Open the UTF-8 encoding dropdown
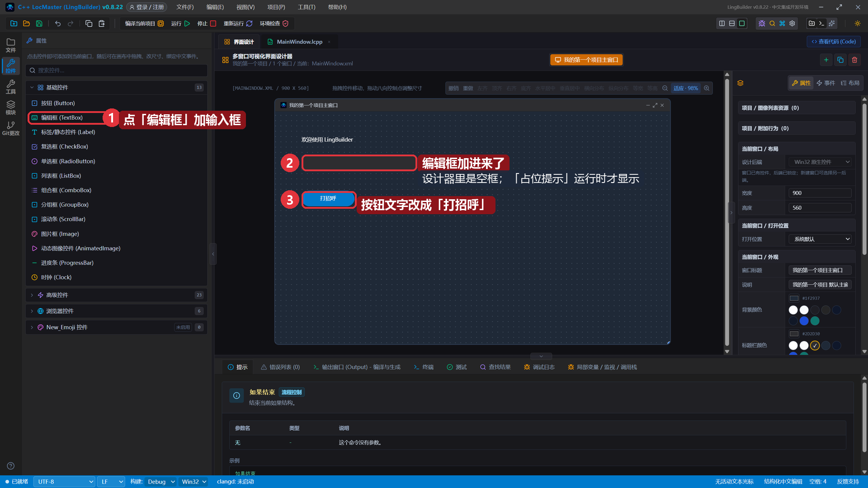Image resolution: width=868 pixels, height=488 pixels. (64, 482)
